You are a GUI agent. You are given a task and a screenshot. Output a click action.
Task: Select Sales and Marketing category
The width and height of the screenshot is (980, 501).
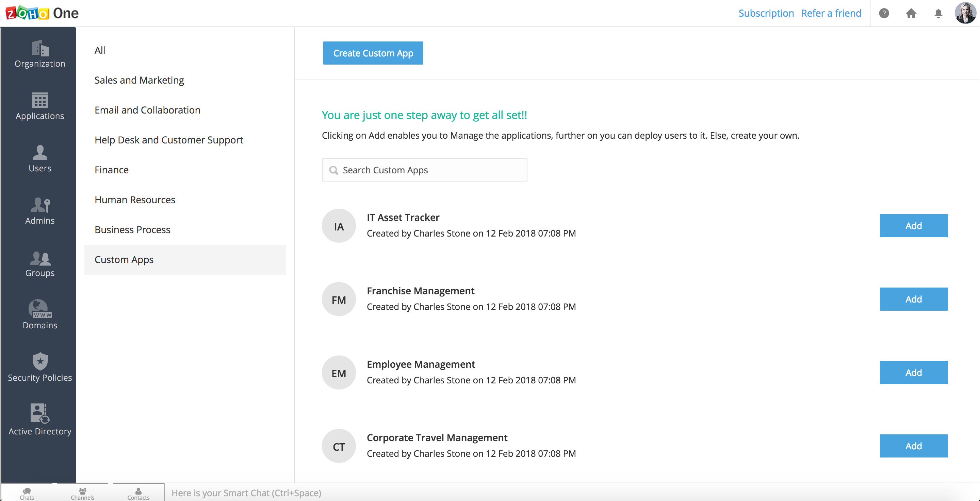click(x=139, y=80)
